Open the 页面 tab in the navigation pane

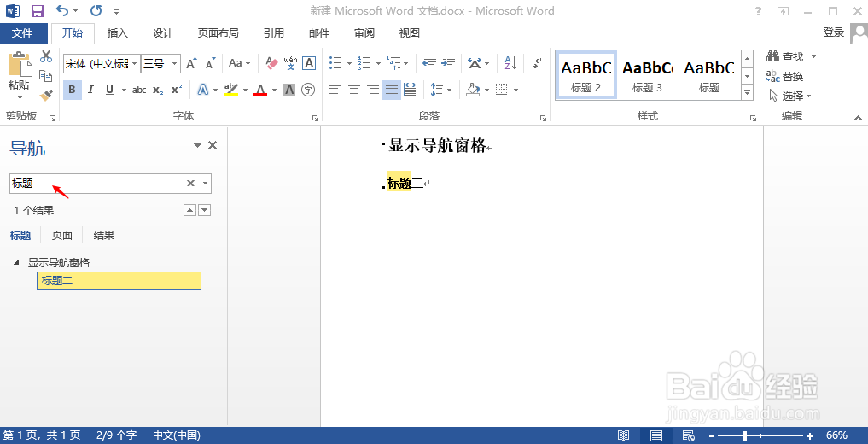[x=62, y=236]
